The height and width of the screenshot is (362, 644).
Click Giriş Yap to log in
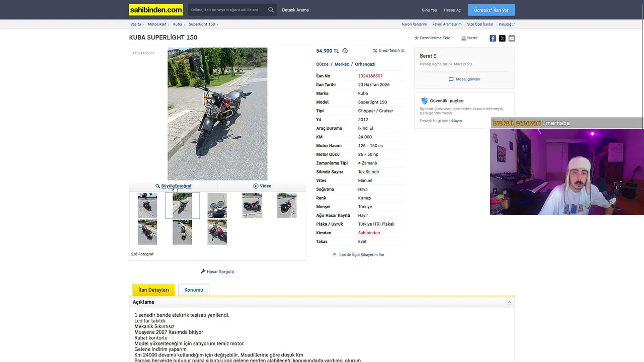[x=429, y=10]
